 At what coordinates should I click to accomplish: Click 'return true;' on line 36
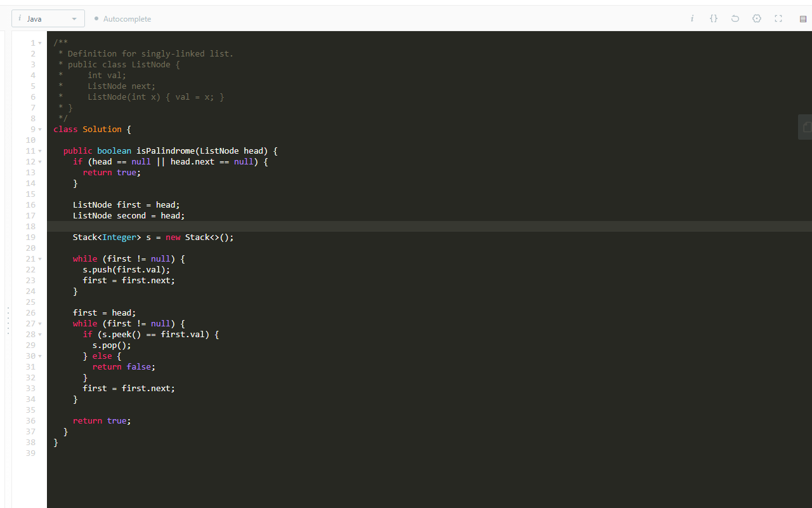102,420
